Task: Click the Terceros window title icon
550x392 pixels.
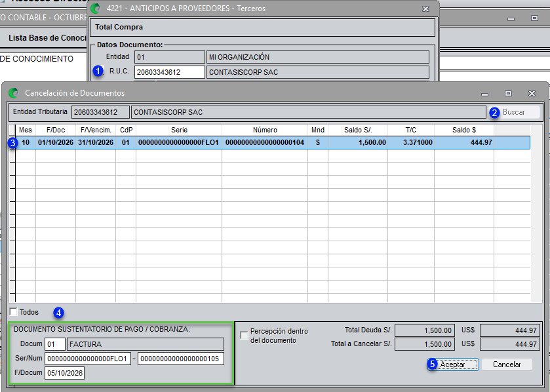Action: [95, 9]
